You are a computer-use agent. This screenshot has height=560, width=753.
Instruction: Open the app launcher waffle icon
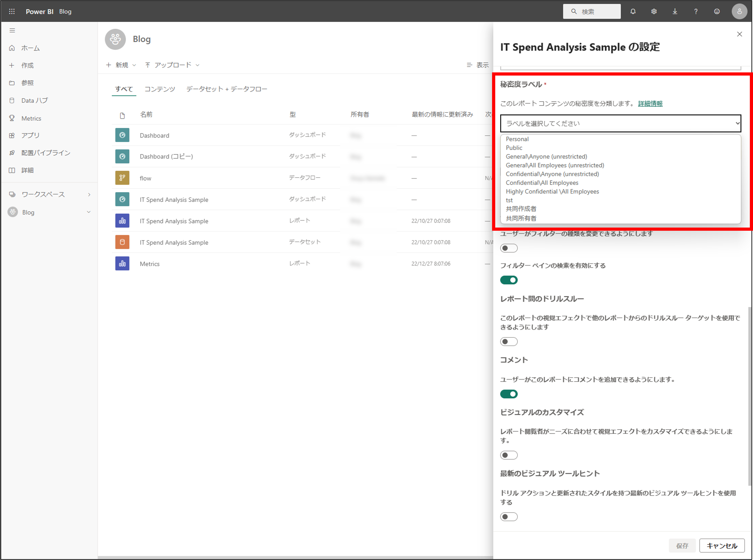tap(12, 12)
